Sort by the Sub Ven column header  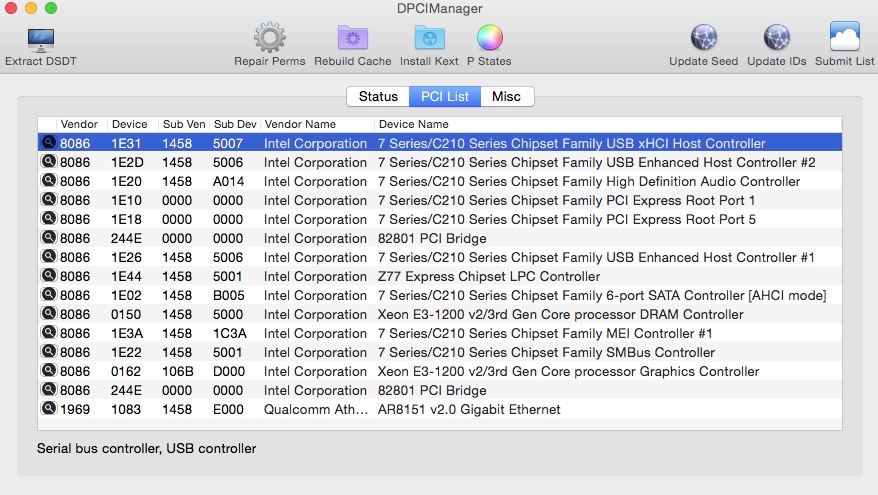pos(184,124)
